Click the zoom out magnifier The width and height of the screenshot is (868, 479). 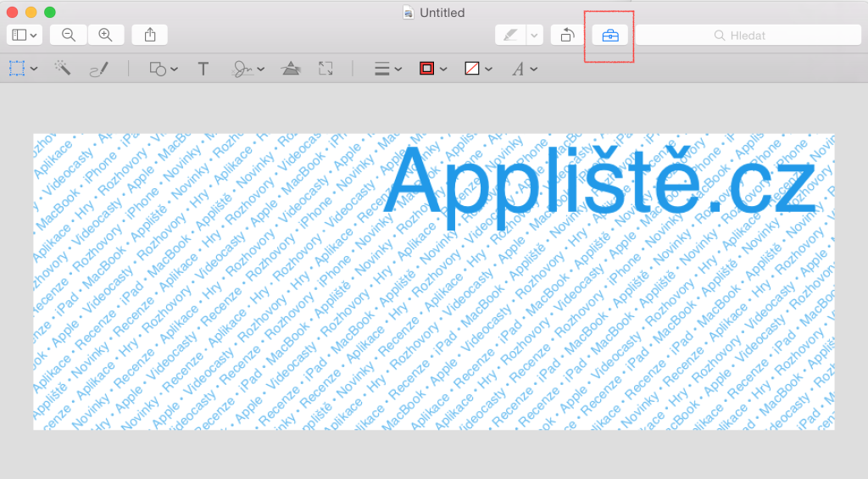tap(68, 35)
